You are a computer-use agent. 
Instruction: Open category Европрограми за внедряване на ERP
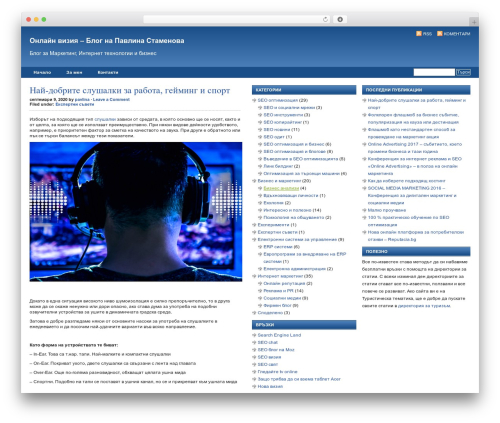click(305, 258)
